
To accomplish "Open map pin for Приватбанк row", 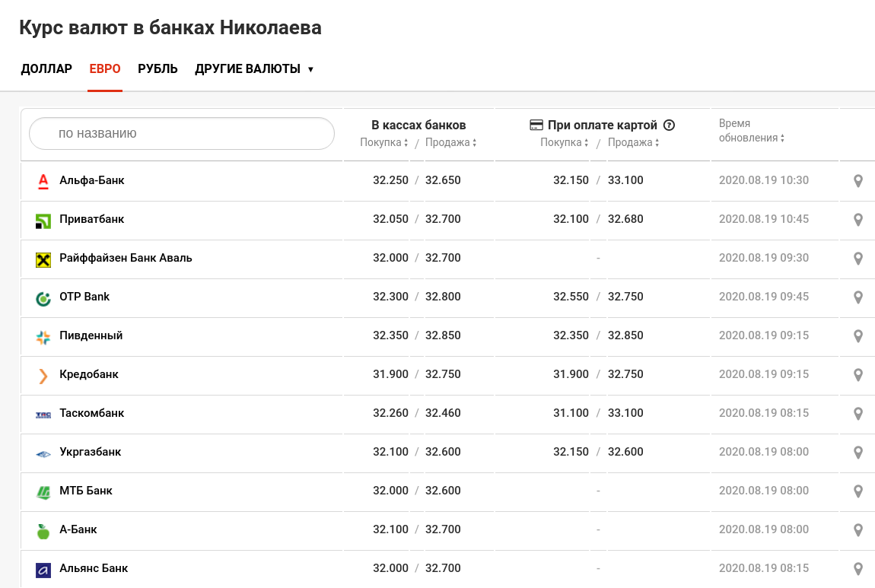I will coord(858,220).
